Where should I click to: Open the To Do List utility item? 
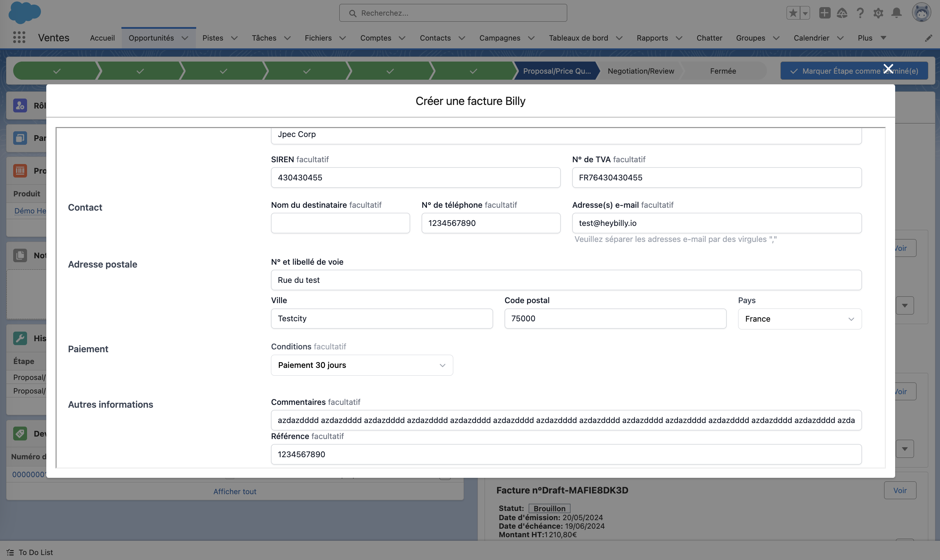(30, 552)
